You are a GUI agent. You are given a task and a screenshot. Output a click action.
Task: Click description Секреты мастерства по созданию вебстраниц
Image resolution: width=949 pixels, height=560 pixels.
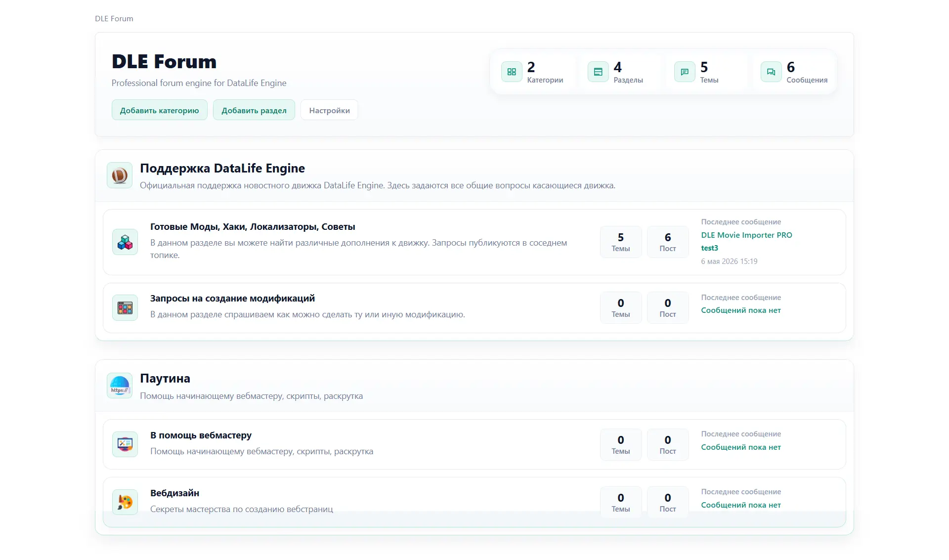tap(242, 509)
